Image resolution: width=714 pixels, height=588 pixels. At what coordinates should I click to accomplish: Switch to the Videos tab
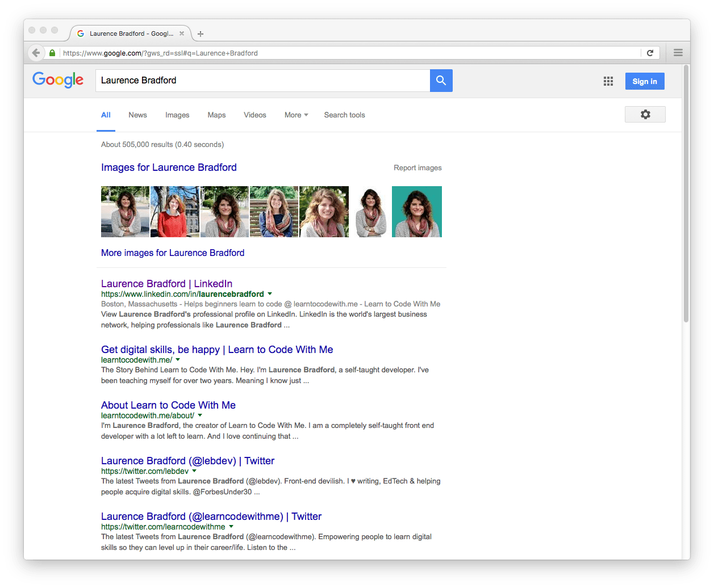point(255,115)
